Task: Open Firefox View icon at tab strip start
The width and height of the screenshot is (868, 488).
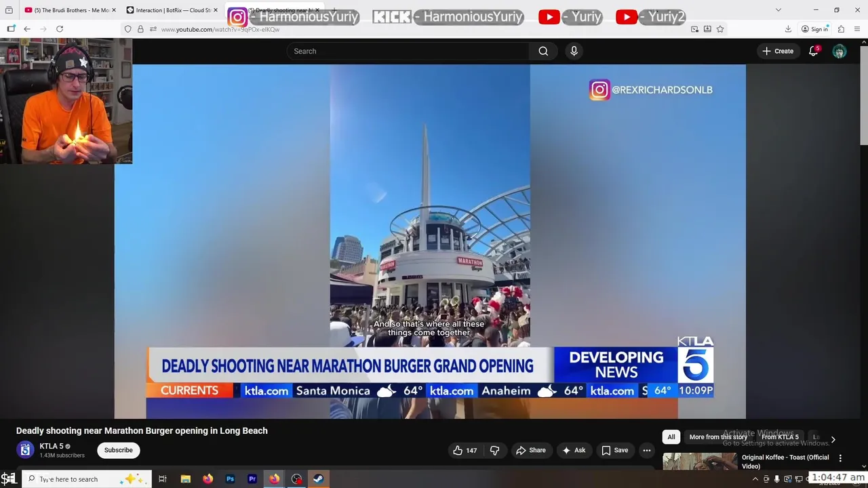Action: coord(9,10)
